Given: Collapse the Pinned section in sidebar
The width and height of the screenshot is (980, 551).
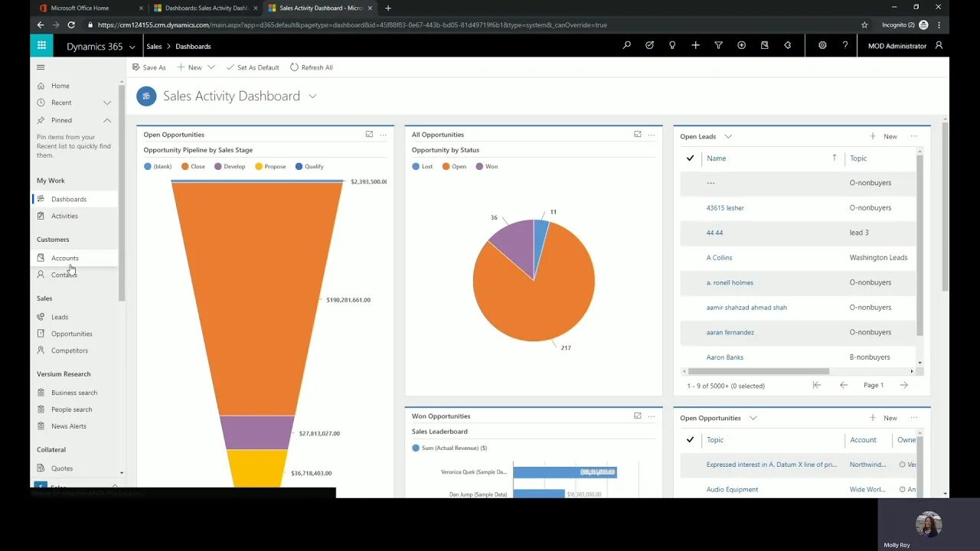Looking at the screenshot, I should 107,120.
